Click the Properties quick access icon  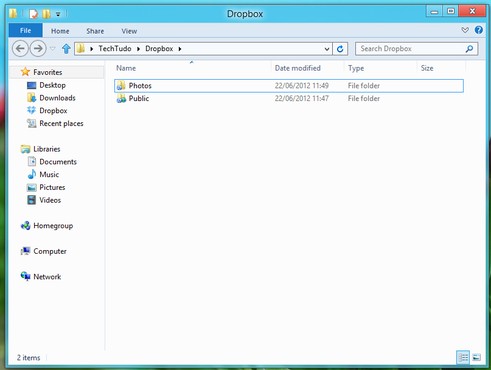[33, 14]
